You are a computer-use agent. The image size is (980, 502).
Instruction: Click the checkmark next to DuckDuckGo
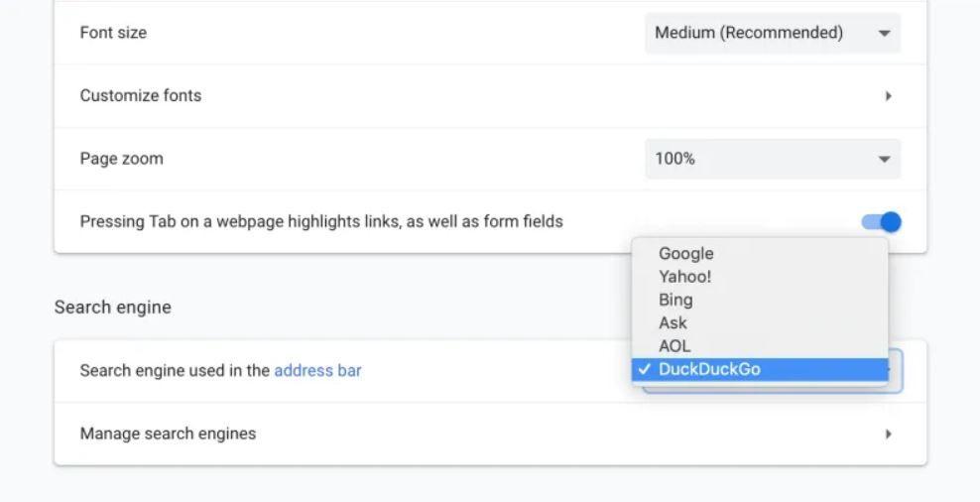click(x=645, y=370)
